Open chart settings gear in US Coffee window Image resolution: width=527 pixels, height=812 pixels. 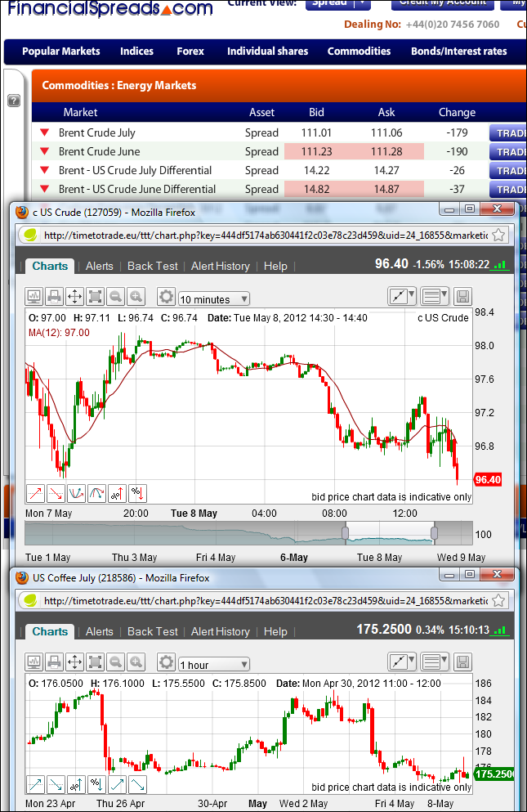point(166,662)
